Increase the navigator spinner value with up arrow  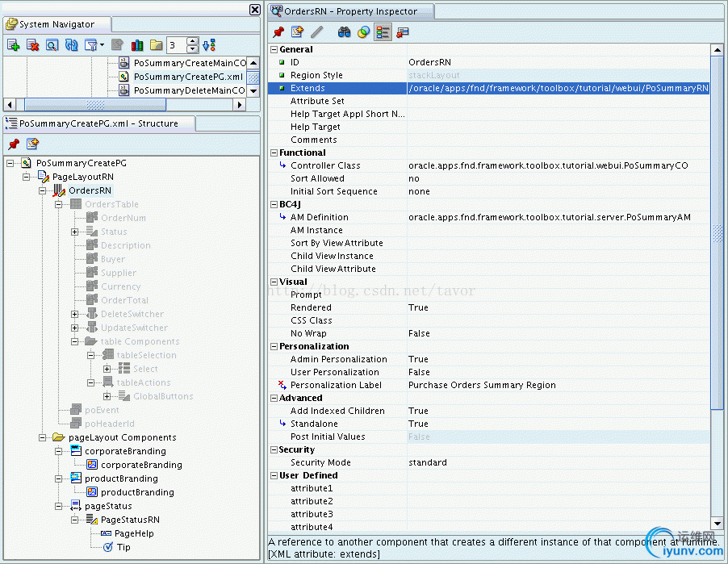tap(192, 41)
